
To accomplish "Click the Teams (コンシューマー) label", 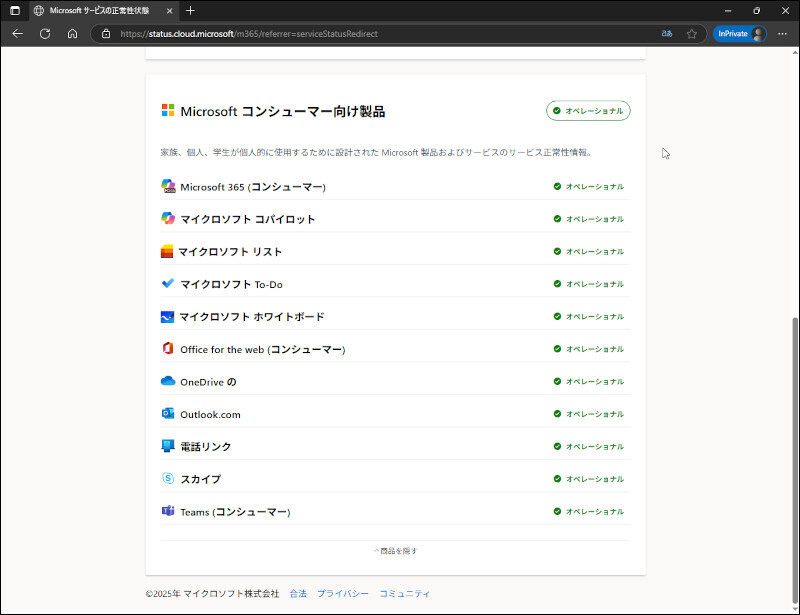I will [235, 512].
